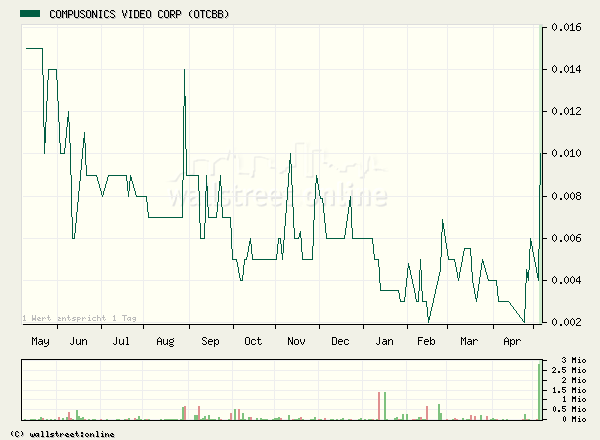Click the August price spike peak at 0.014
This screenshot has height=440, width=600.
[x=184, y=70]
